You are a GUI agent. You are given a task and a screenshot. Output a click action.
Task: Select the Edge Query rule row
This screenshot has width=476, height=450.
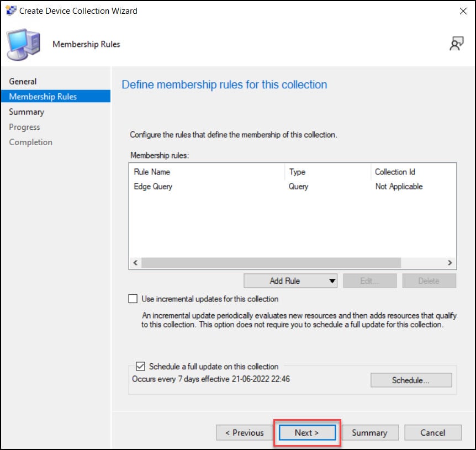coord(292,186)
